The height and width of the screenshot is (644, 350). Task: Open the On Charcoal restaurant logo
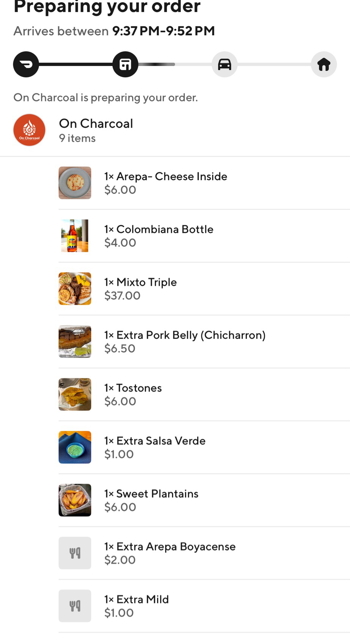29,130
